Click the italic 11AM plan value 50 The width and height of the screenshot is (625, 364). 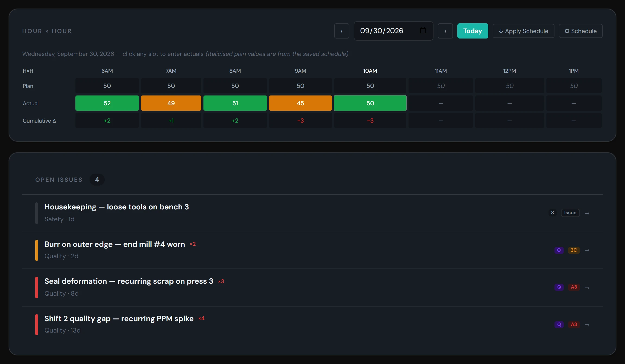[x=441, y=86]
